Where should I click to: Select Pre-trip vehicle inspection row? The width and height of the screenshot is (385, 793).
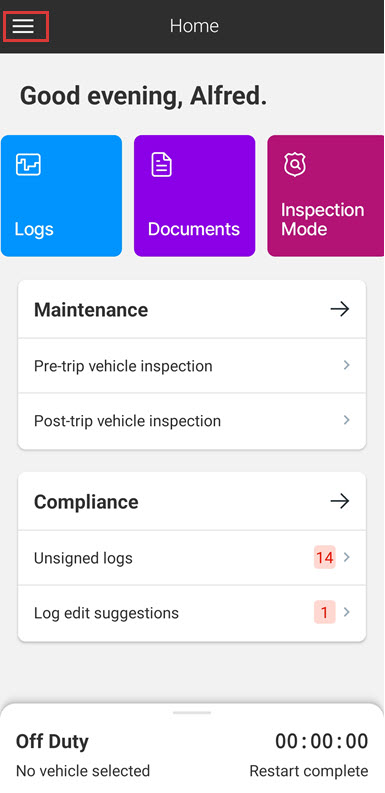coord(192,366)
